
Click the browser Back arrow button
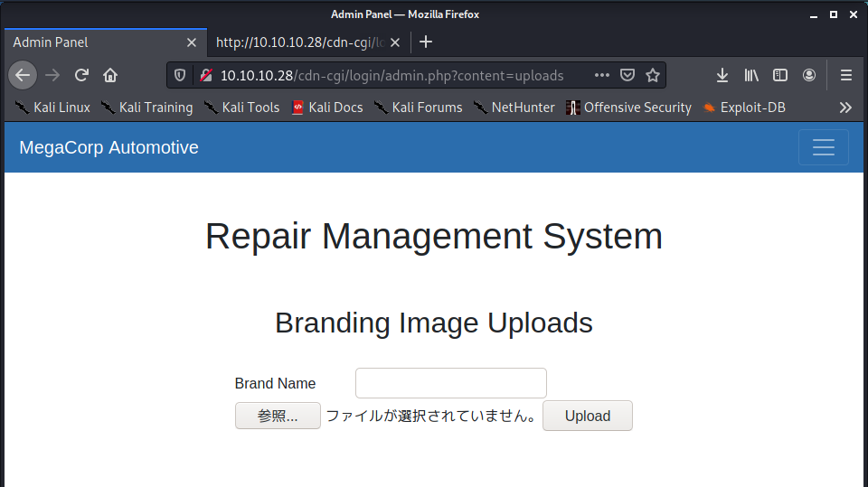click(23, 75)
